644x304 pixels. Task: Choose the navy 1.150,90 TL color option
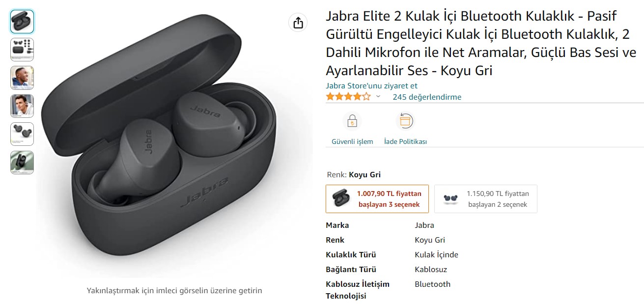tap(486, 199)
